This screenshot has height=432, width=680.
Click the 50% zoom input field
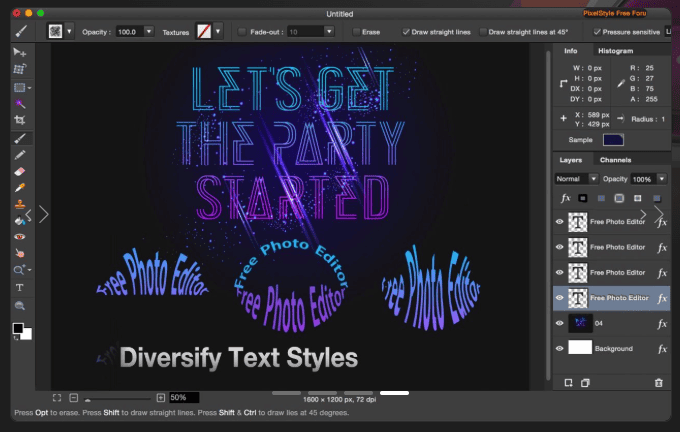click(184, 397)
